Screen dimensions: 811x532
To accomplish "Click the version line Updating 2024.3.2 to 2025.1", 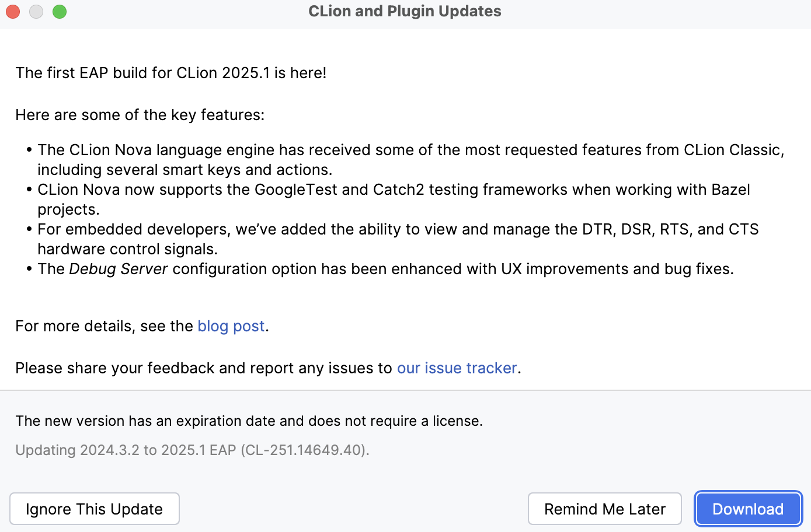I will (192, 450).
